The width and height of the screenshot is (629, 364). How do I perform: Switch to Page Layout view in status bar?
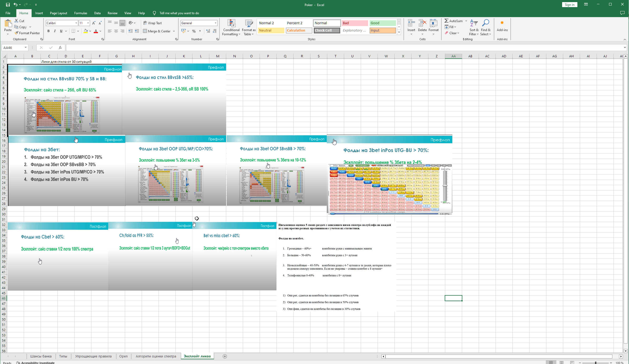click(x=562, y=362)
